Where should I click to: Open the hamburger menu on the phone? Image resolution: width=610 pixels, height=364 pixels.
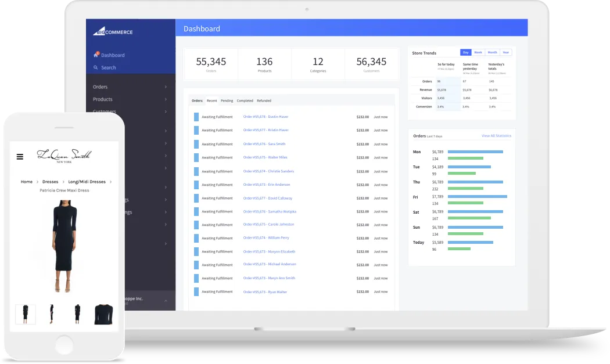pyautogui.click(x=20, y=156)
